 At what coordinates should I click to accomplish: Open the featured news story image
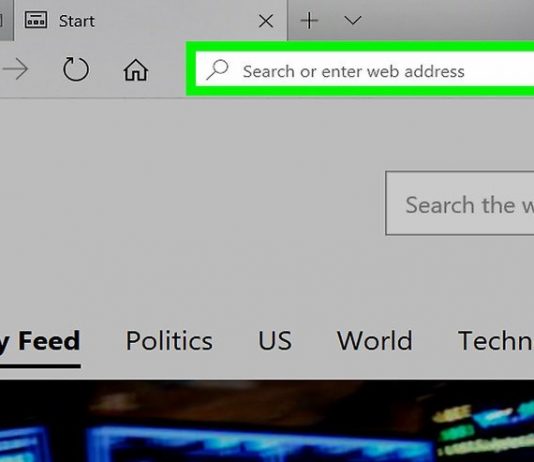point(267,421)
